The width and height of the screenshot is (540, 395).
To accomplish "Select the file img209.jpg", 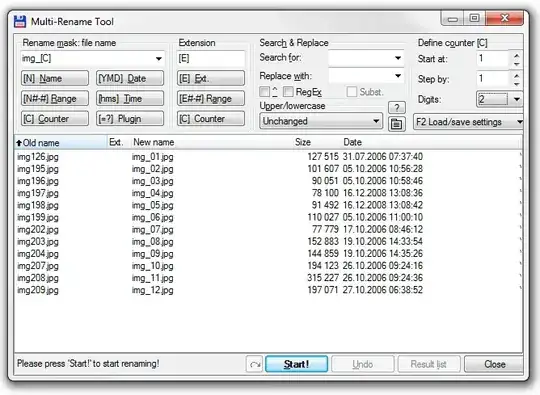I will (38, 290).
